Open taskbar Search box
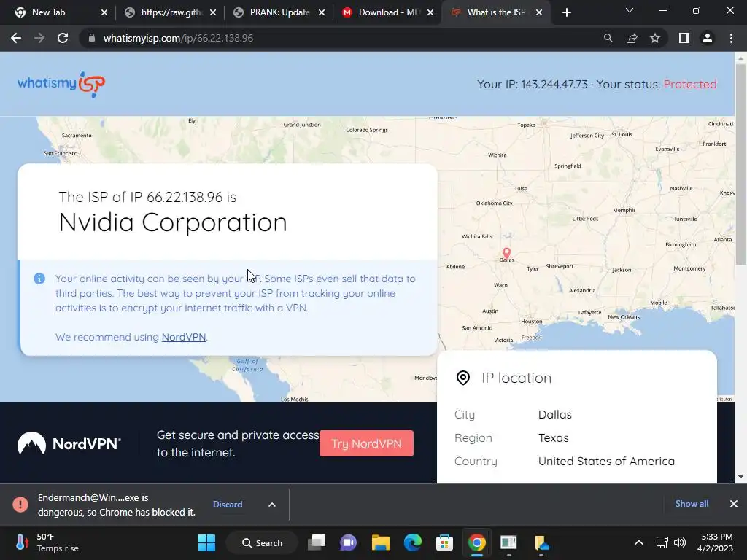 click(262, 542)
